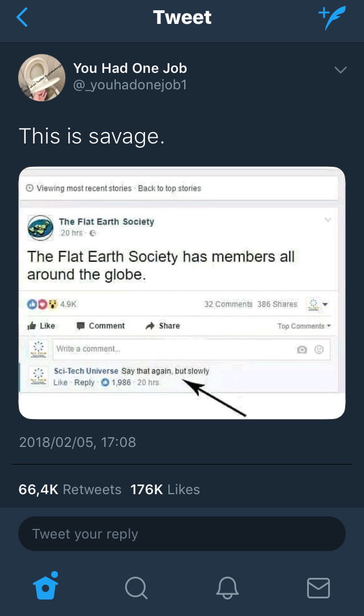Open the embedded Facebook screenshot image

pos(182,293)
